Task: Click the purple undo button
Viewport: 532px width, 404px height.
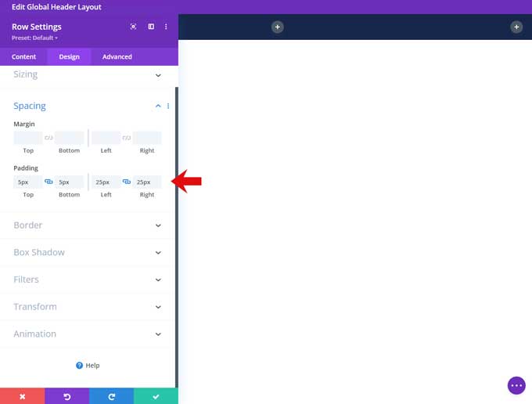Action: (66, 396)
